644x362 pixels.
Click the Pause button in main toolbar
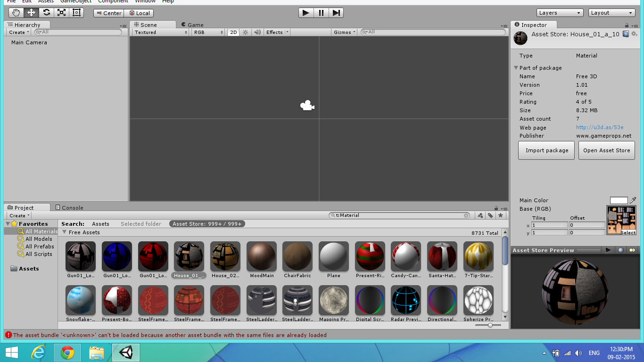tap(321, 13)
